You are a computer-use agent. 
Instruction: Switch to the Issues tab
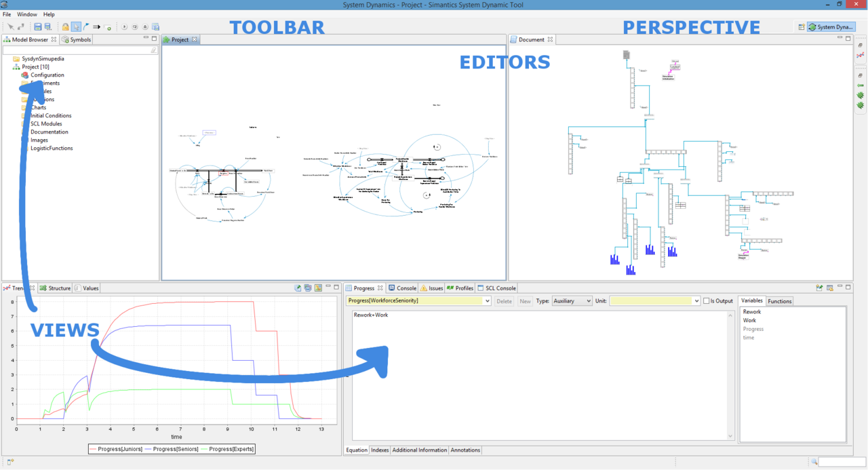click(431, 288)
